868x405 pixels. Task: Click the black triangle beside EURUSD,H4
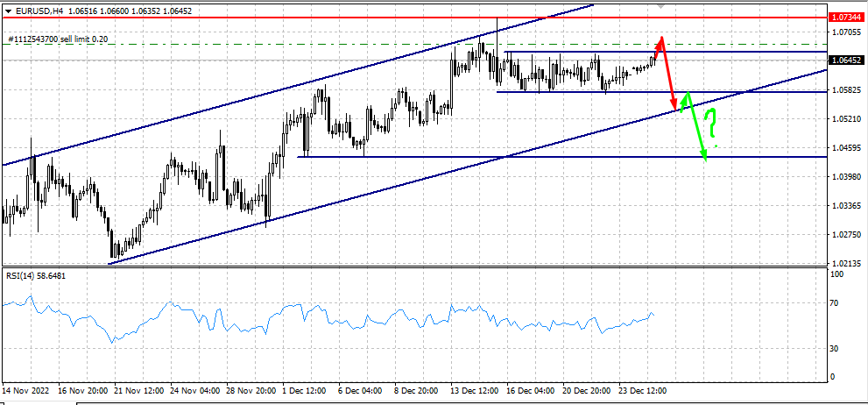(x=8, y=11)
